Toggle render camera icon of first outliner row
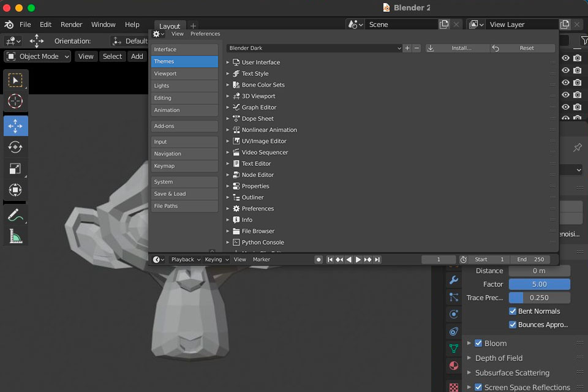This screenshot has height=392, width=588. [578, 58]
